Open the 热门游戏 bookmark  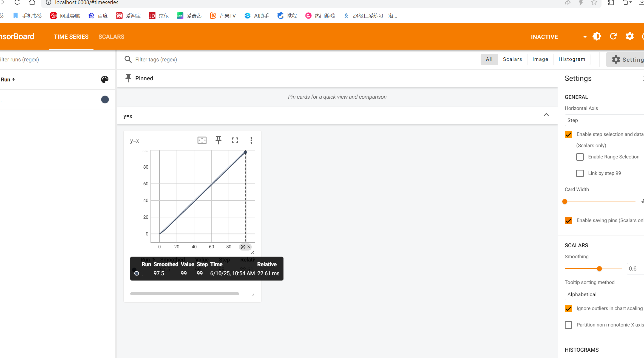tap(320, 16)
